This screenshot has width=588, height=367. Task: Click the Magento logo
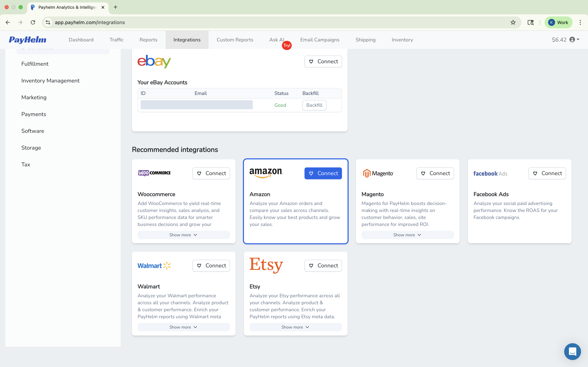click(378, 173)
